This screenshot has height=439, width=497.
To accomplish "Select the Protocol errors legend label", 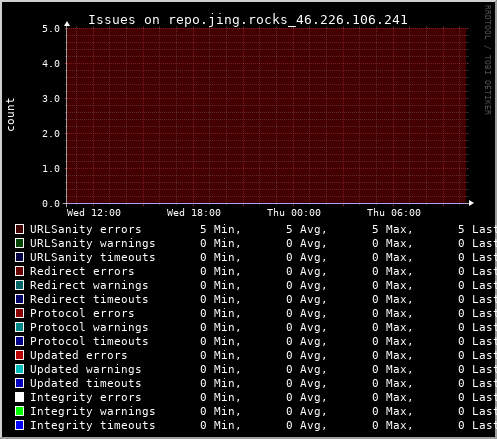I will (x=82, y=313).
